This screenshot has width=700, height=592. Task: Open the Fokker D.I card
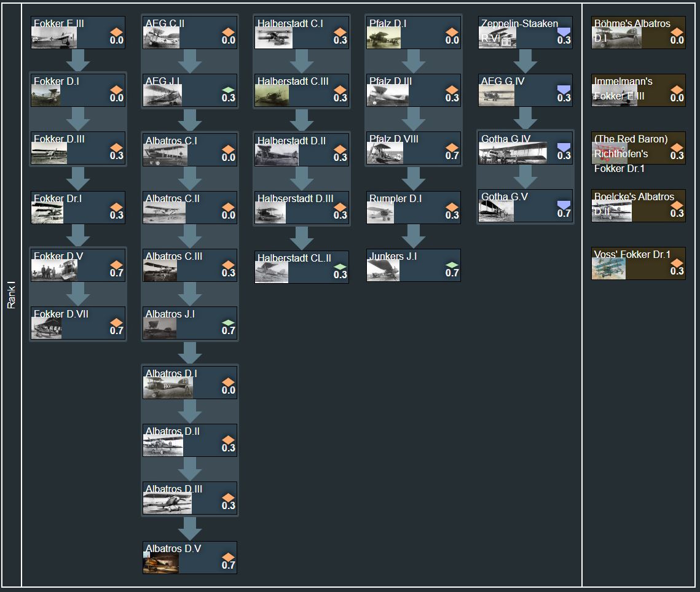(78, 90)
